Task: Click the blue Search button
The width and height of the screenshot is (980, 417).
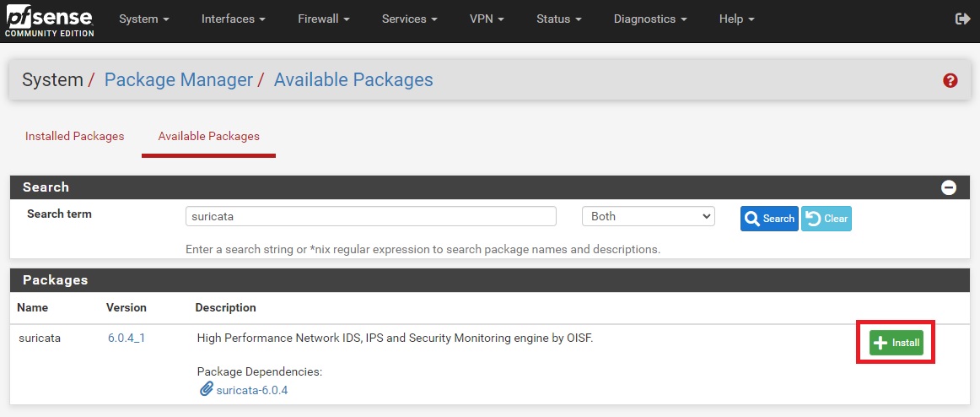Action: [x=769, y=219]
